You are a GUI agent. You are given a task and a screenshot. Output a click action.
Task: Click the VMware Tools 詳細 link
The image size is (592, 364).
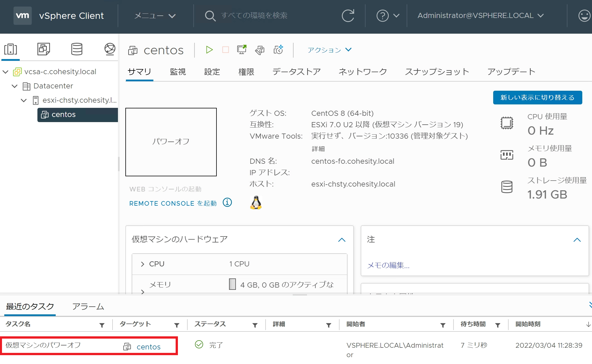tap(318, 149)
